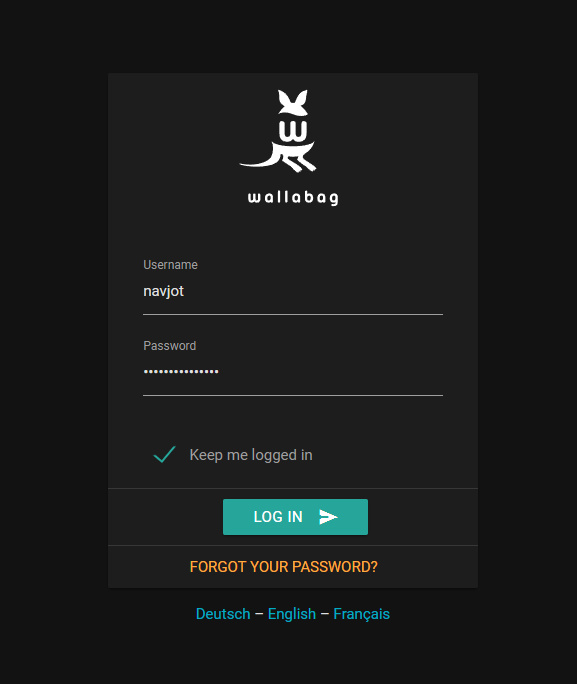Screen dimensions: 577x684
Task: Switch language to Deutsch
Action: coord(223,614)
